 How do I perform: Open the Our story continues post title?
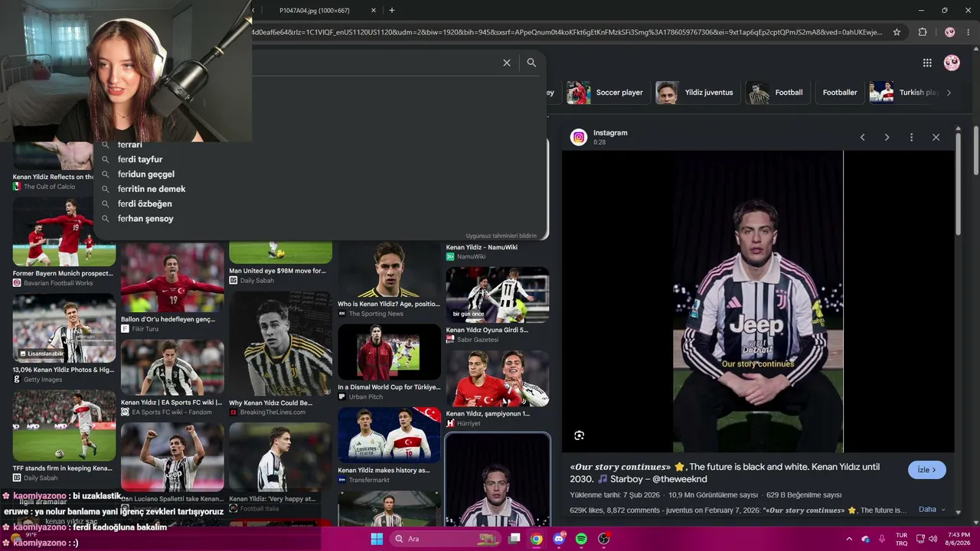point(725,473)
